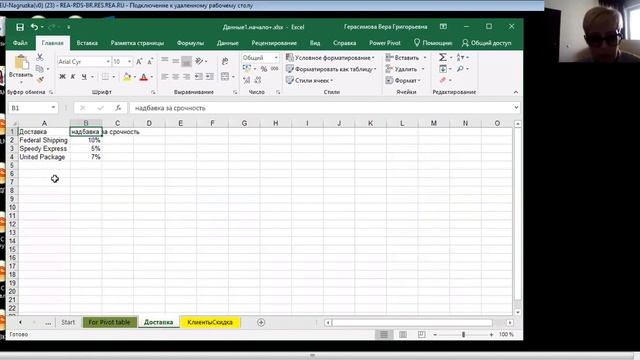Decrease font size with the small A icon

pyautogui.click(x=150, y=62)
